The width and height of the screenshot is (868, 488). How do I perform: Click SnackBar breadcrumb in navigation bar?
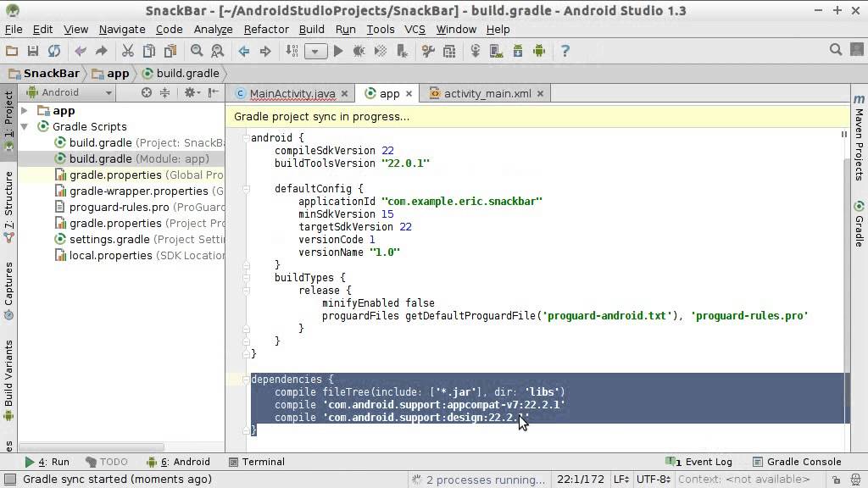tap(44, 73)
